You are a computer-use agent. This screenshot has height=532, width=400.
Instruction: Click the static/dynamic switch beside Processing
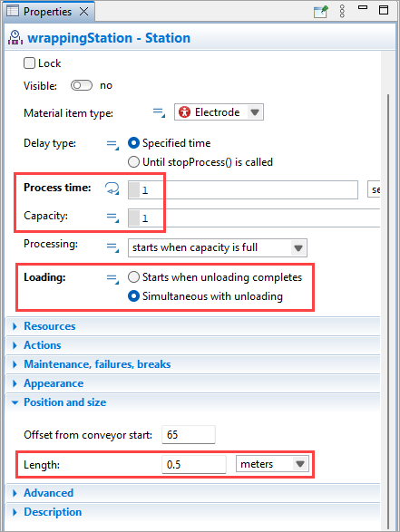[x=112, y=247]
